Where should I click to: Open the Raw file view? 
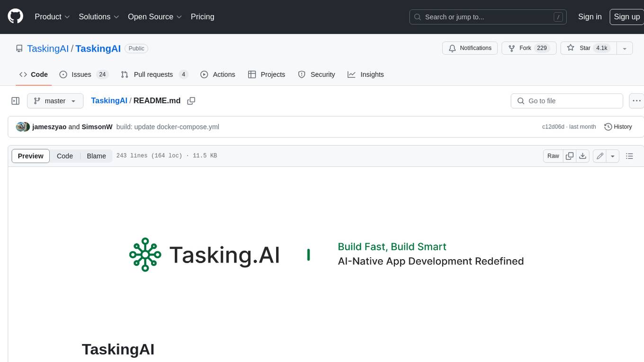click(553, 156)
